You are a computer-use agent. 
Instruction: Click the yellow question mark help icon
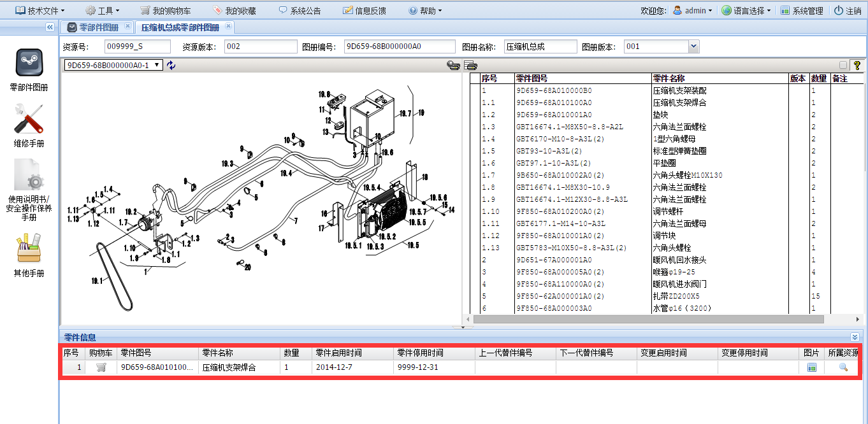[x=857, y=65]
